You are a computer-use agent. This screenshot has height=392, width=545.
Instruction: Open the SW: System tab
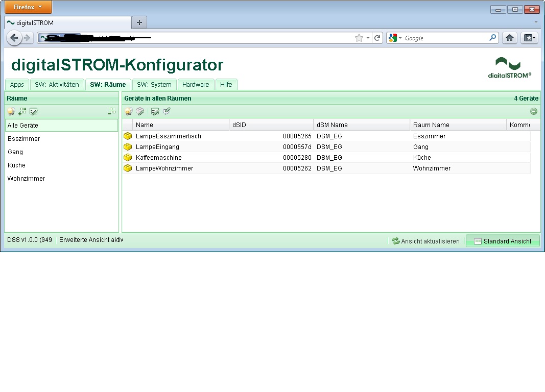[x=154, y=84]
